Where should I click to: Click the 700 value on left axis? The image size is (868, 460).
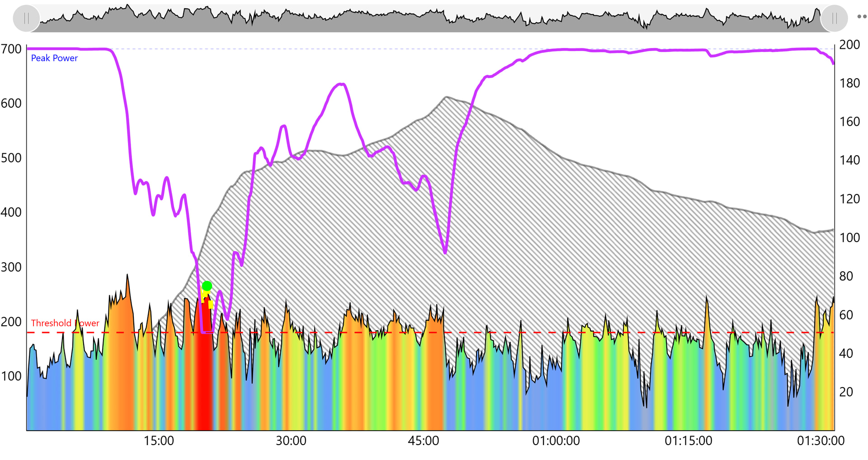pyautogui.click(x=11, y=49)
